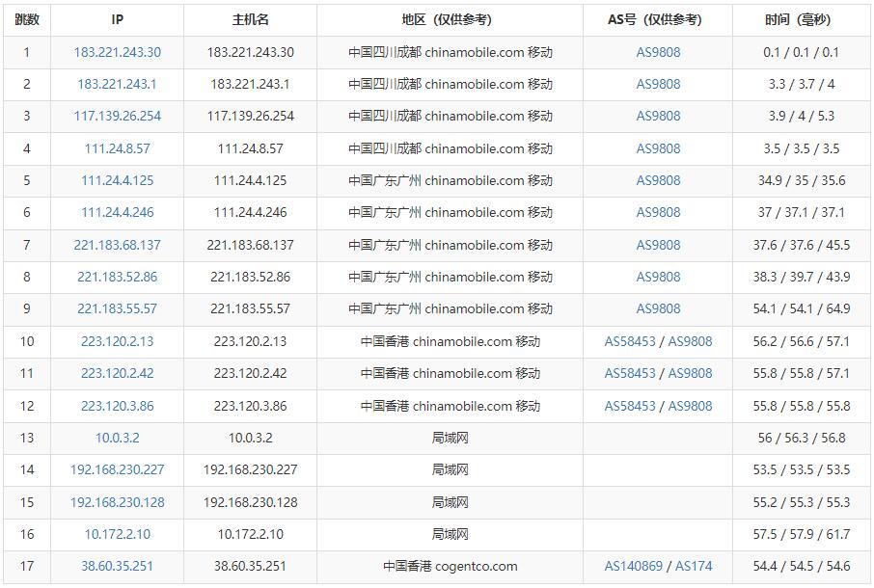Click AS9808 link in hop 10 row
This screenshot has height=588, width=874.
[690, 341]
